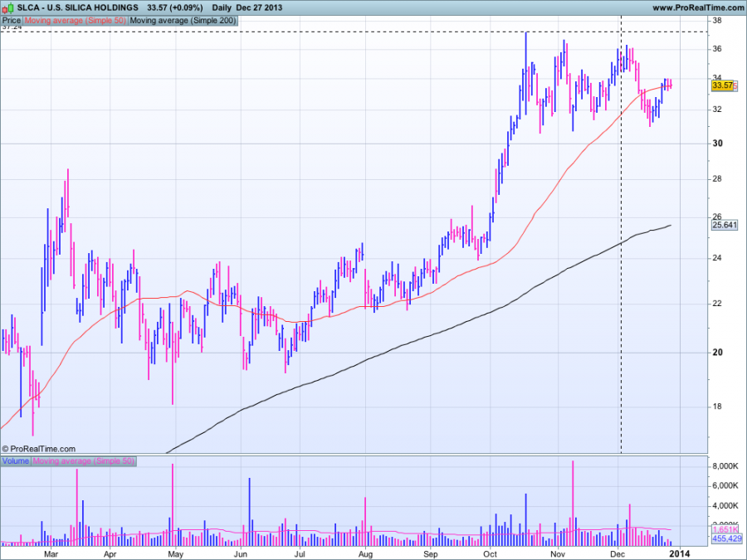Click the bold 20 price axis label
The width and height of the screenshot is (747, 560).
(717, 353)
